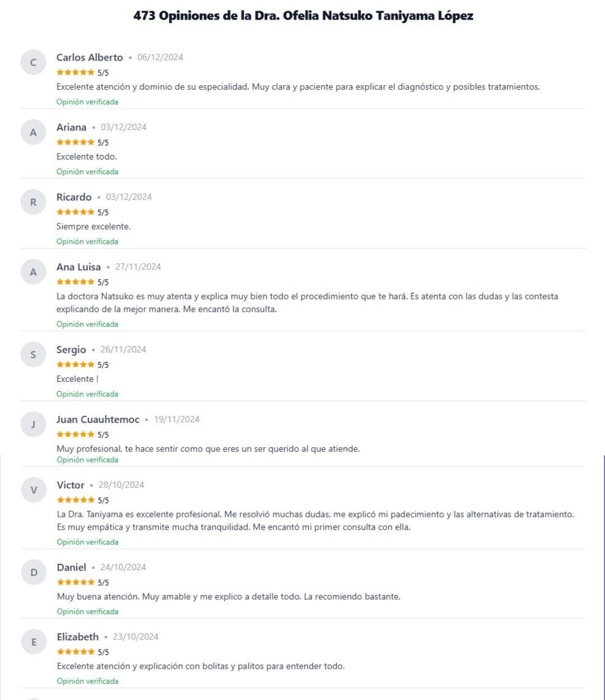Click Sergio's "S" avatar circle
The height and width of the screenshot is (700, 605).
(x=33, y=354)
